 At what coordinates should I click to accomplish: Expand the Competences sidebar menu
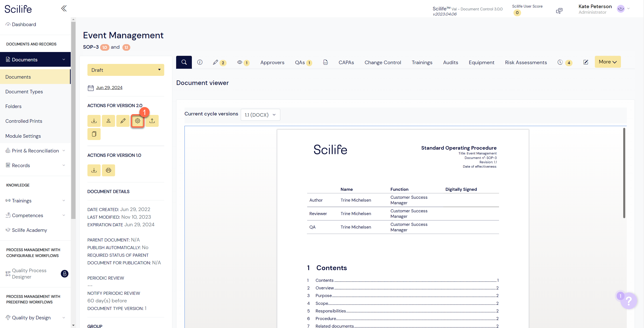tap(64, 215)
